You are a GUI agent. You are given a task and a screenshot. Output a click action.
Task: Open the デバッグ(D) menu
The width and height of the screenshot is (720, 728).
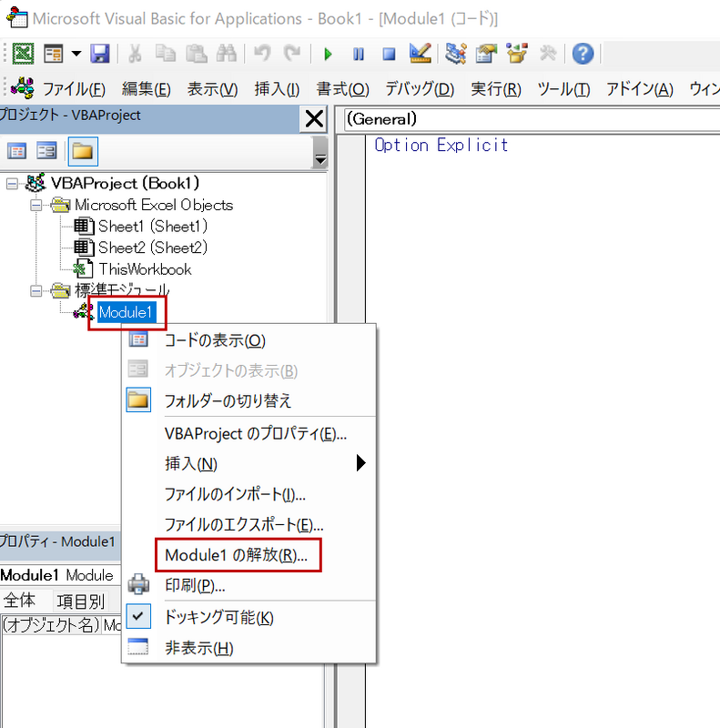[x=420, y=88]
